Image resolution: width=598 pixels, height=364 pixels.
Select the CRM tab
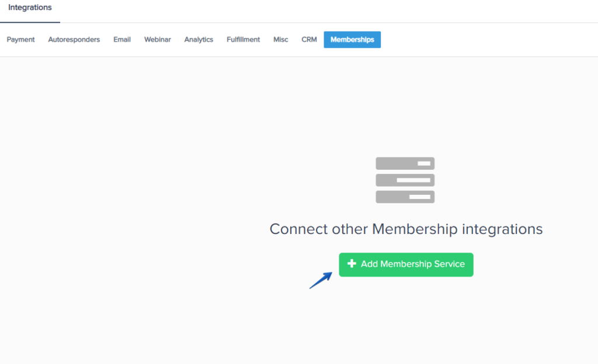(x=310, y=40)
